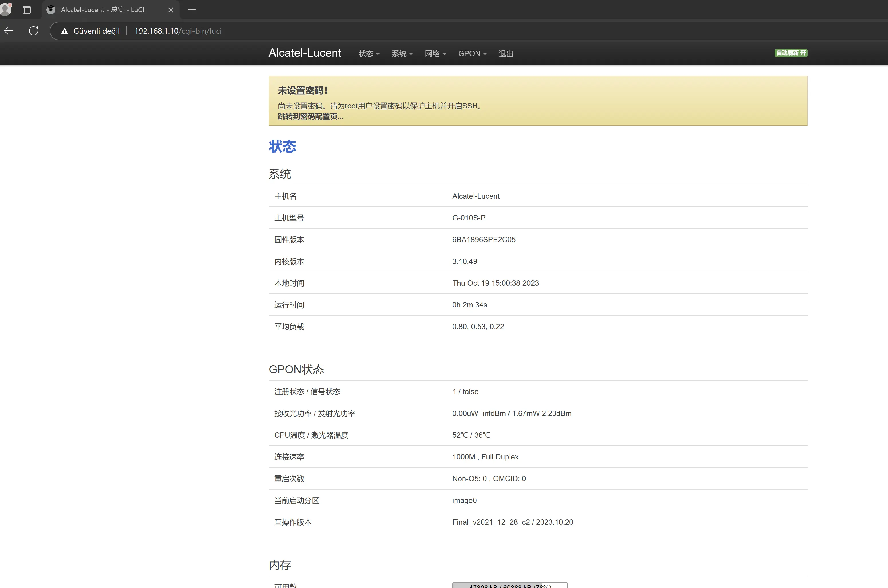This screenshot has height=588, width=888.
Task: Click the 注册状态 / 信号状态 label
Action: point(307,392)
